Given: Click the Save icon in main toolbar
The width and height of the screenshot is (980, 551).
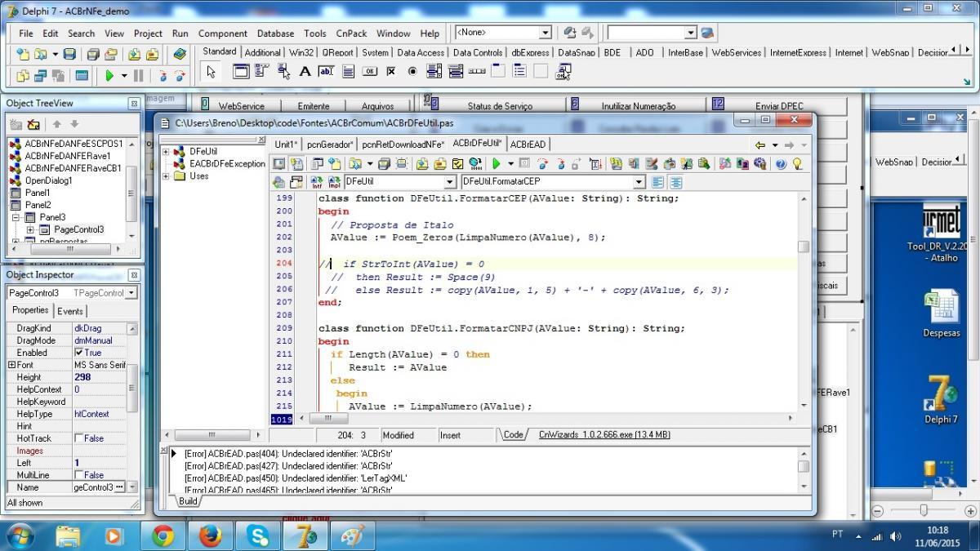Looking at the screenshot, I should pyautogui.click(x=69, y=55).
